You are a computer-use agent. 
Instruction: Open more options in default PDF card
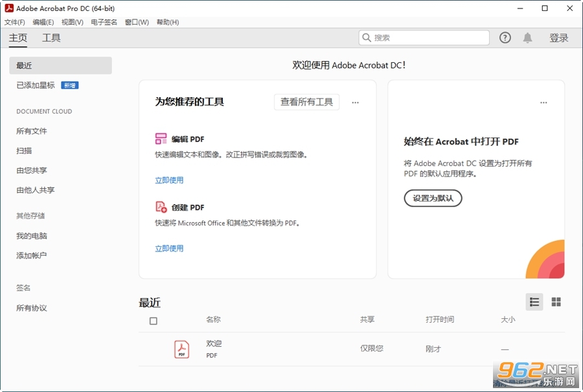click(543, 102)
